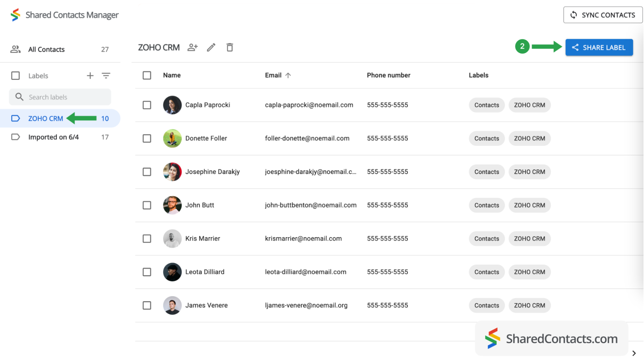
Task: Open the Imported on 6/4 label
Action: [x=60, y=137]
